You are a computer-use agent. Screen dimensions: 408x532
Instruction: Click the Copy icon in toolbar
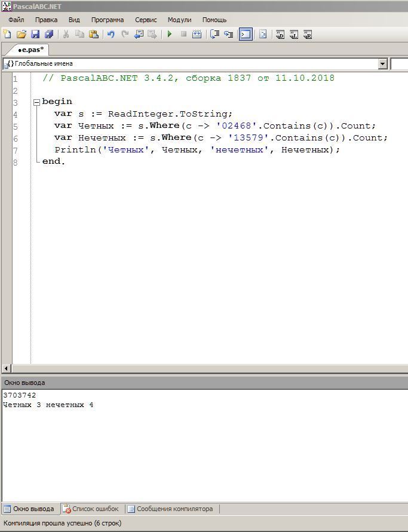pos(80,34)
